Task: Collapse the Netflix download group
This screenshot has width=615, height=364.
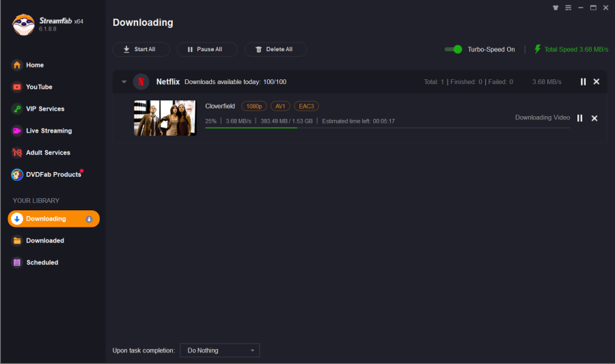Action: coord(124,82)
